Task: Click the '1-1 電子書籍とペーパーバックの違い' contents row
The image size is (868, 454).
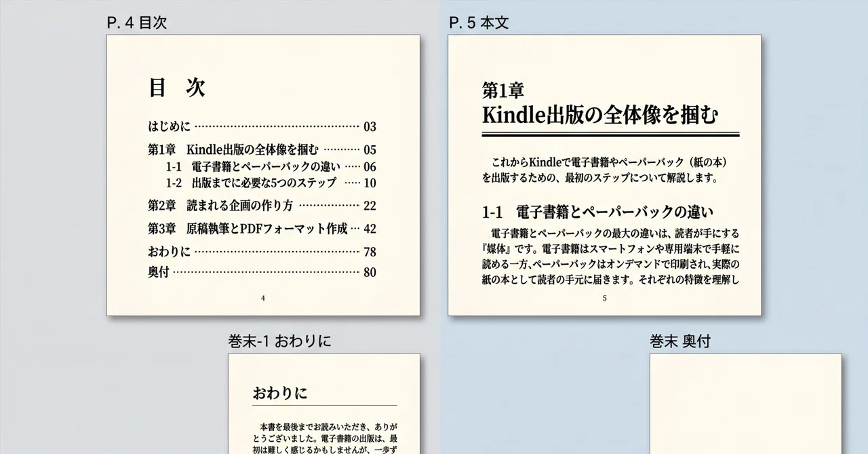Action: click(271, 166)
